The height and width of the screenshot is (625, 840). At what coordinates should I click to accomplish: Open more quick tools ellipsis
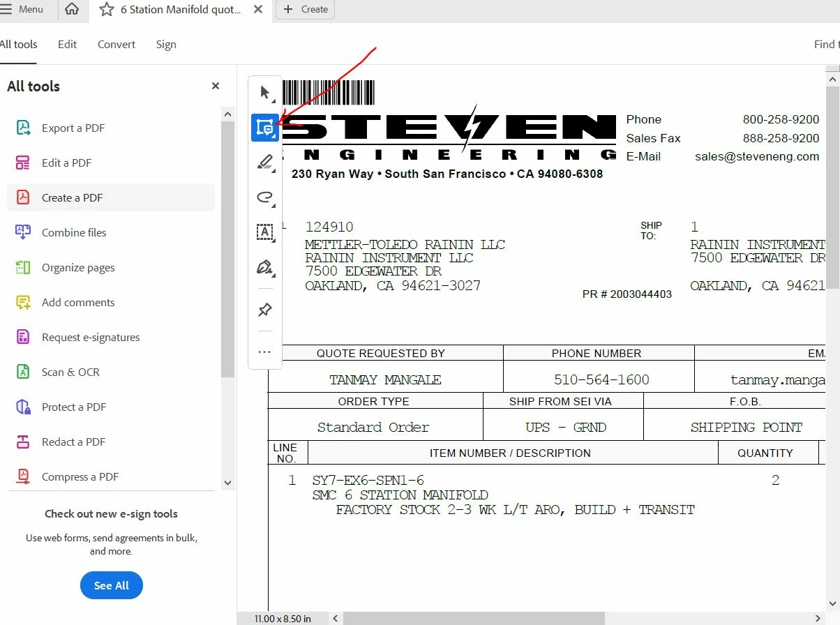(264, 352)
